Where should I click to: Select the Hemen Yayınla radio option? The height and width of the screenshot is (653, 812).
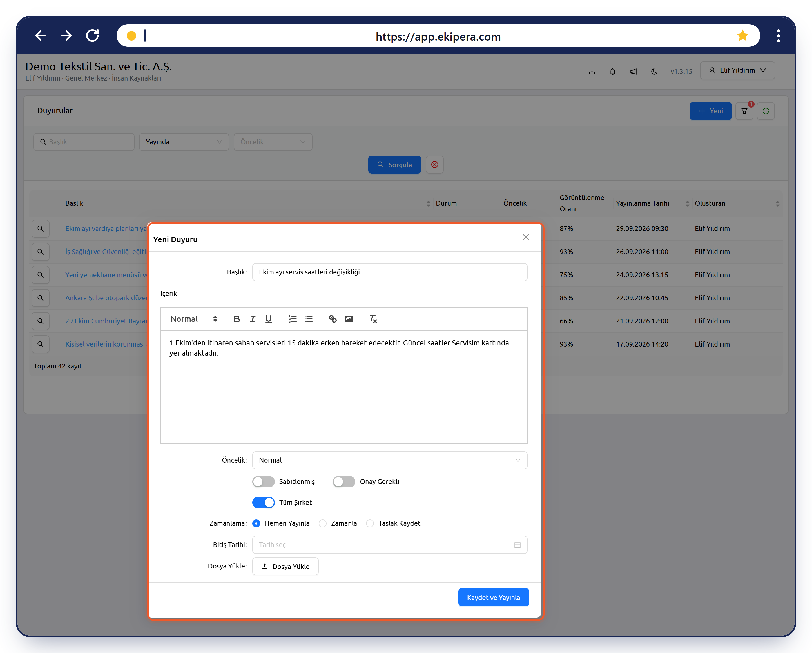click(x=256, y=523)
